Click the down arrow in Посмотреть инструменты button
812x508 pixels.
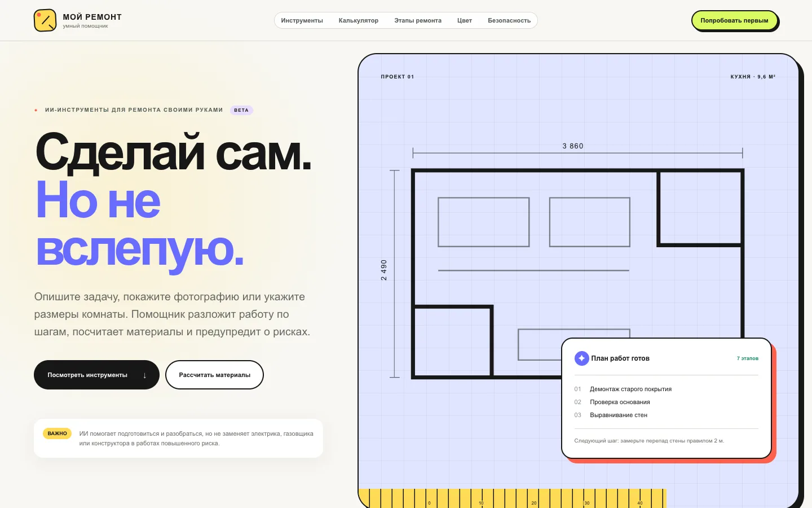(145, 375)
